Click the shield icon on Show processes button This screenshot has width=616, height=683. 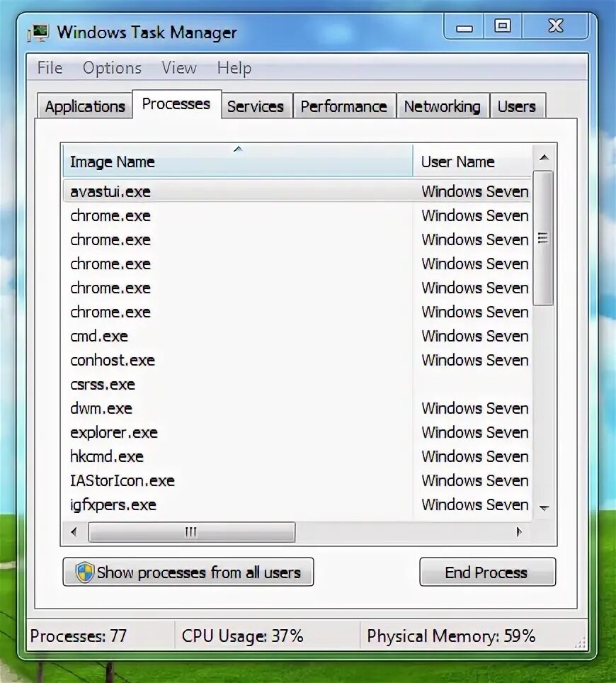[84, 572]
